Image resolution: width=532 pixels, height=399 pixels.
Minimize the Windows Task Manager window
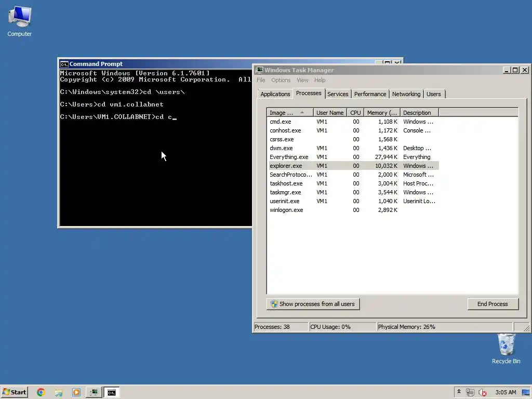(507, 70)
